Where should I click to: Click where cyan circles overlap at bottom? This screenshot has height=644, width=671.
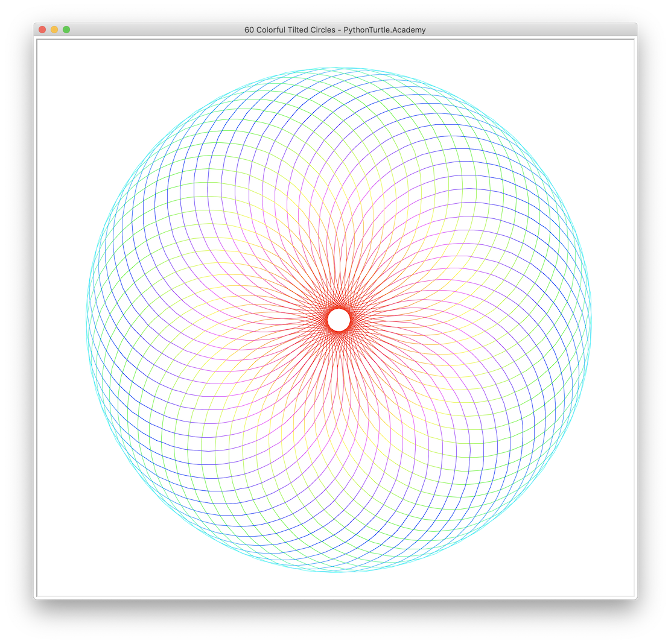339,570
